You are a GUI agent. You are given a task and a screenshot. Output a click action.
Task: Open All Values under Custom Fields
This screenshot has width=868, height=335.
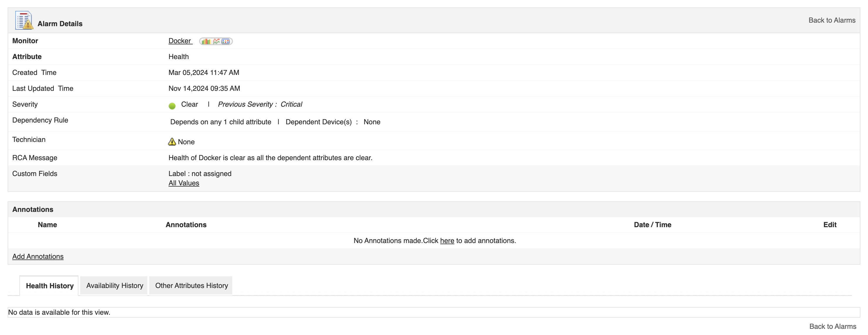pos(184,183)
